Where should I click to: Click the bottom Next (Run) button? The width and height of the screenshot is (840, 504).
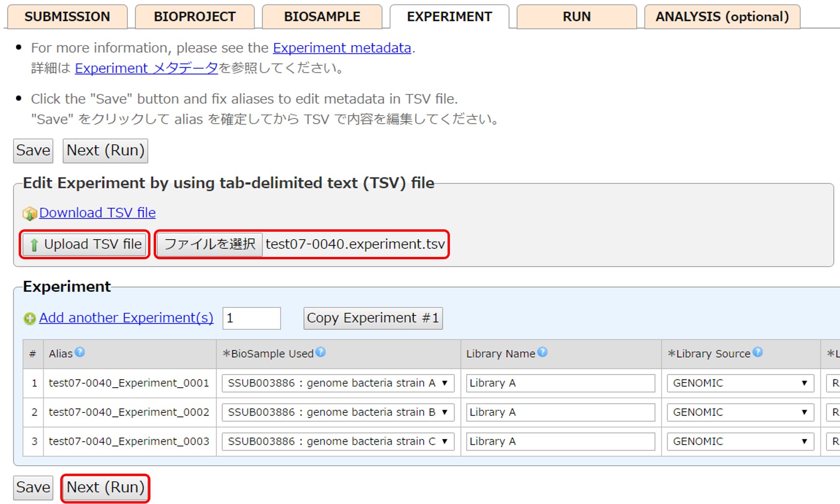click(x=106, y=487)
